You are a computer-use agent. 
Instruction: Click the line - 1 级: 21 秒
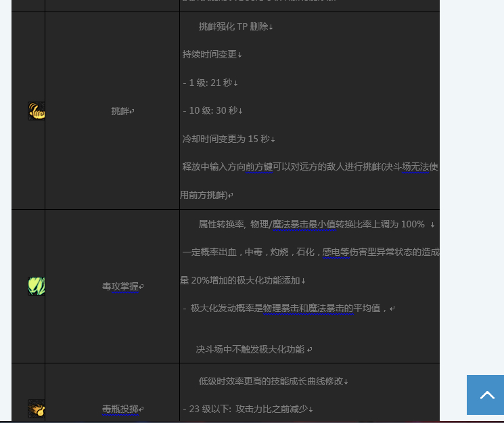tap(208, 83)
